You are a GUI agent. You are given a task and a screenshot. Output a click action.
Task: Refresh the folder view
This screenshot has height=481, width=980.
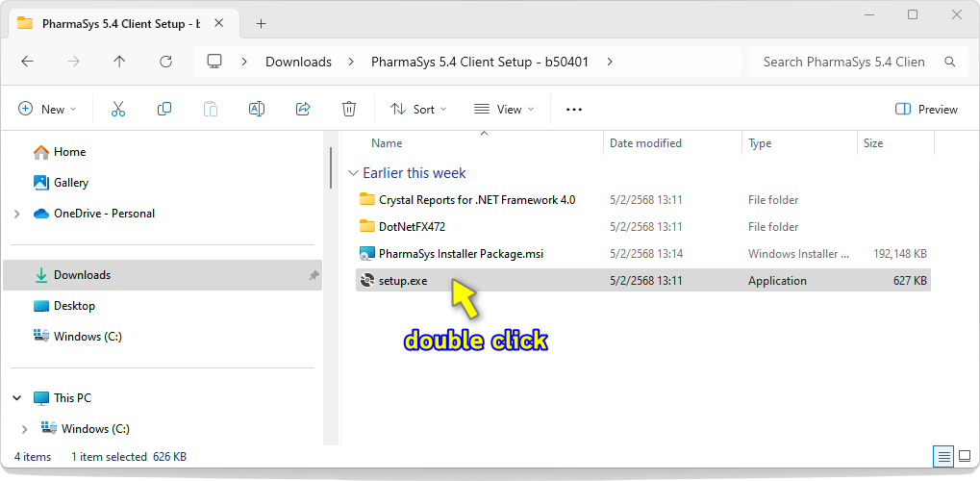point(165,62)
